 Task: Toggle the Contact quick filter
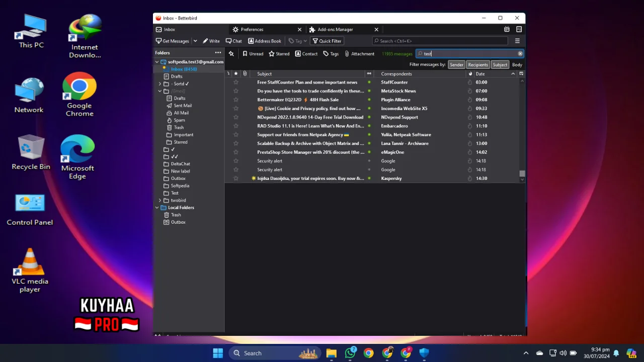point(306,54)
